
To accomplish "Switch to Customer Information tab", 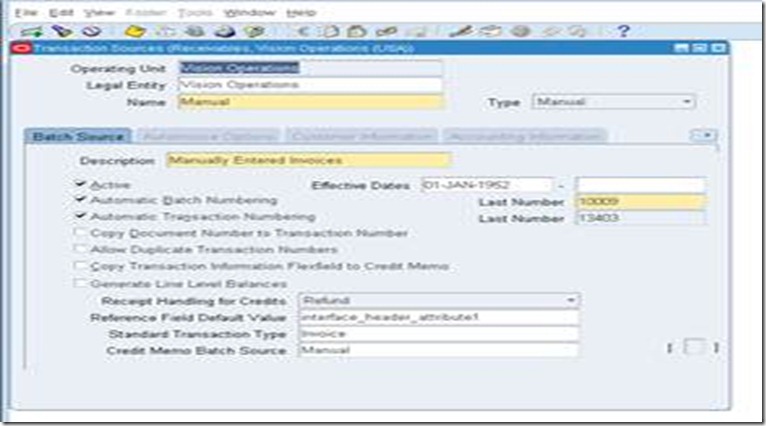I will [362, 136].
